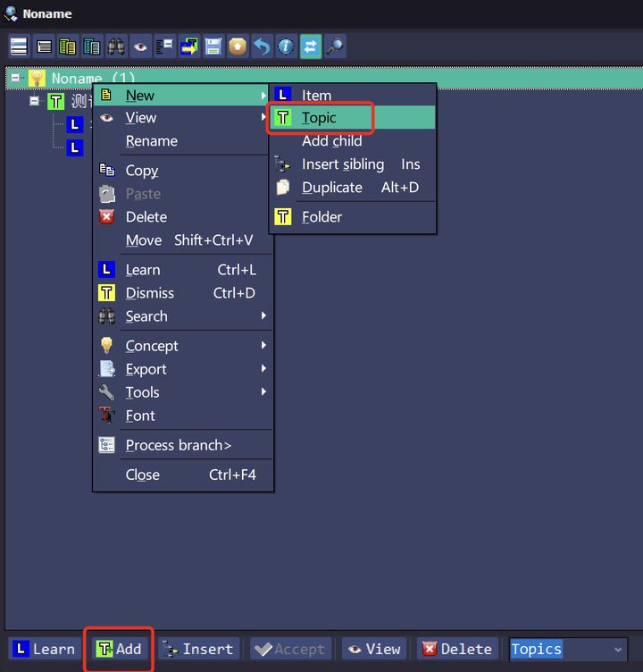This screenshot has width=643, height=672.
Task: Click the black lined list toolbar icon
Action: pyautogui.click(x=44, y=46)
